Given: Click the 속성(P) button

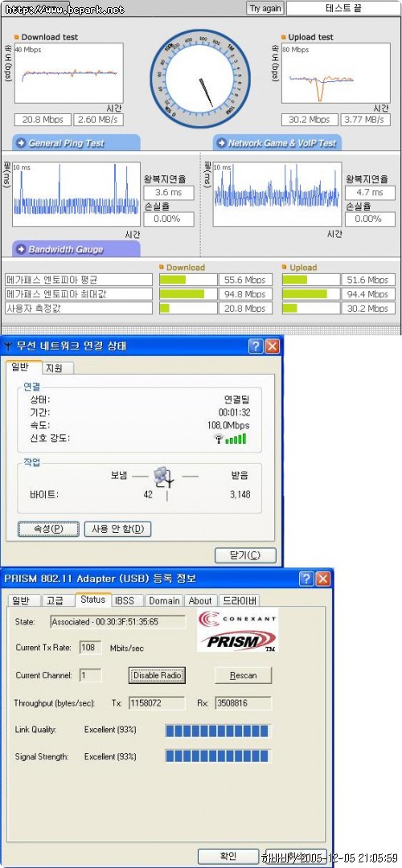Looking at the screenshot, I should [48, 529].
